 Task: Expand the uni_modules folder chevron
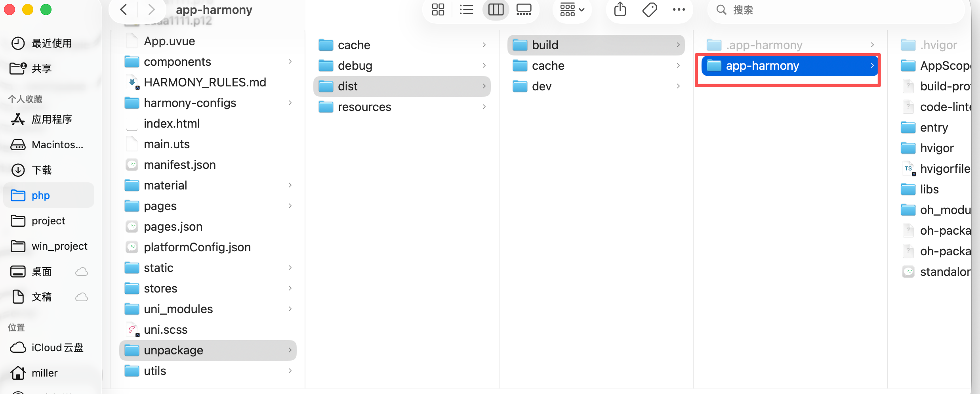pos(290,309)
